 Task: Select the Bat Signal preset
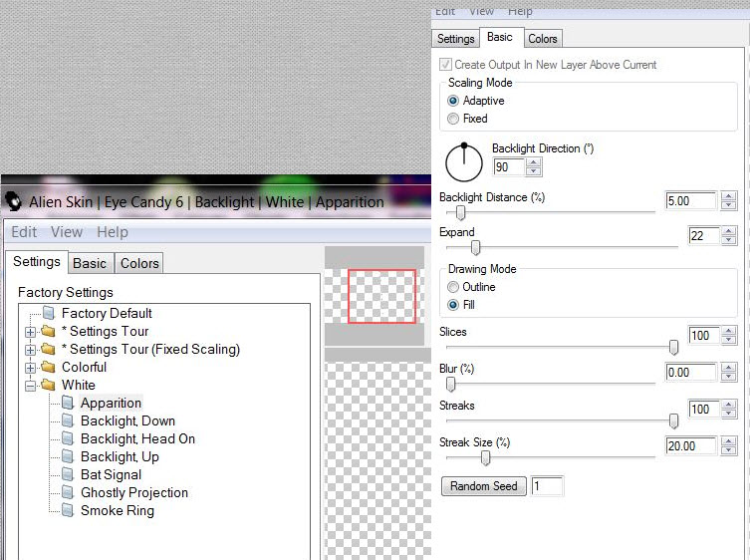click(111, 474)
